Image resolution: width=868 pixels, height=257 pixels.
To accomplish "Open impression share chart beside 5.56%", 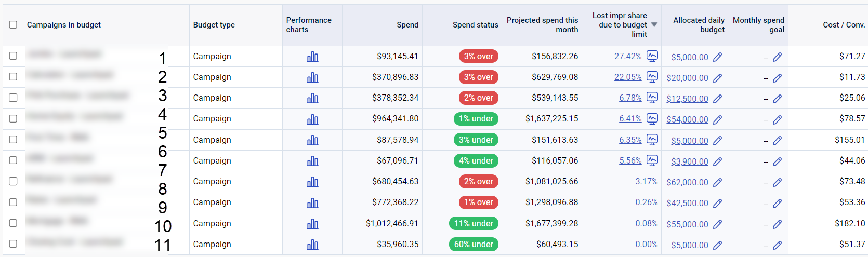I will 652,160.
